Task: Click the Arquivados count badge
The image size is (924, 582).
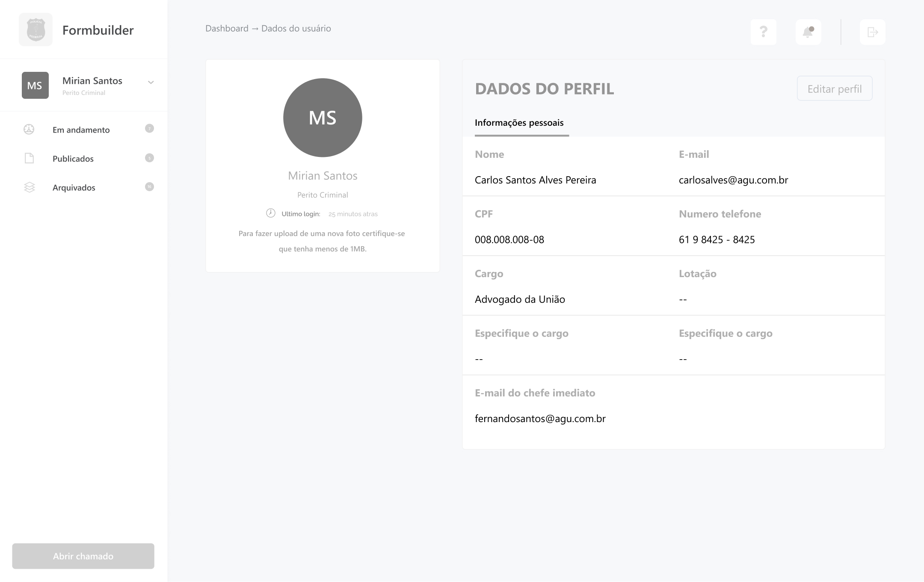Action: (149, 186)
